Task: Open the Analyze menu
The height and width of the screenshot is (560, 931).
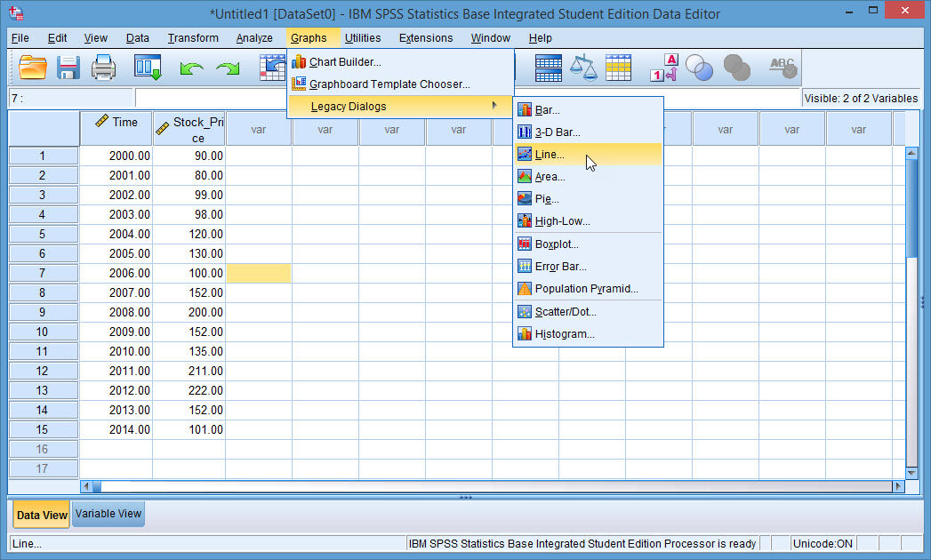Action: click(254, 38)
